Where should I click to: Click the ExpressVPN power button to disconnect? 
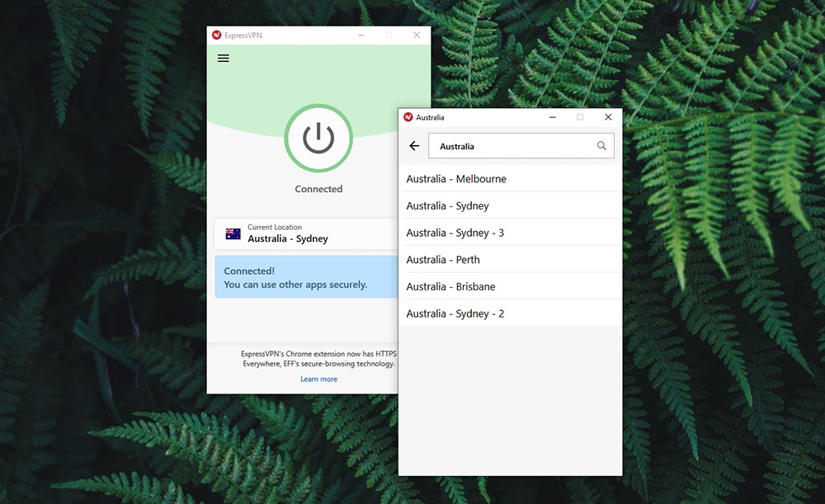tap(318, 139)
